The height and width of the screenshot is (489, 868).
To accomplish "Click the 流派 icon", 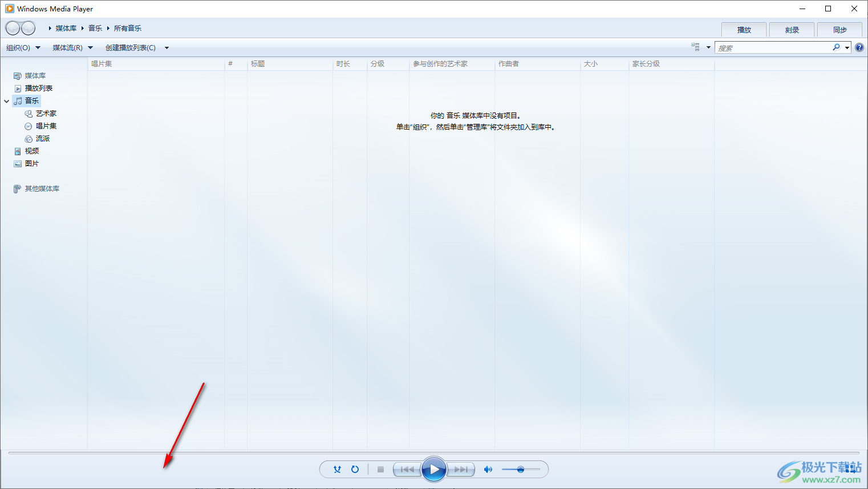I will click(29, 139).
